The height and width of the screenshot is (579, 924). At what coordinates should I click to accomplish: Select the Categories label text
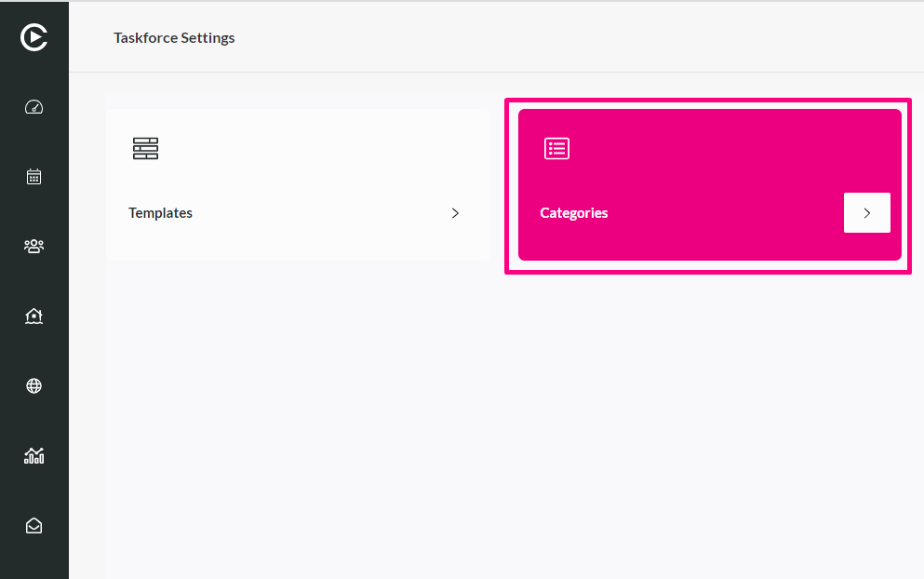574,213
